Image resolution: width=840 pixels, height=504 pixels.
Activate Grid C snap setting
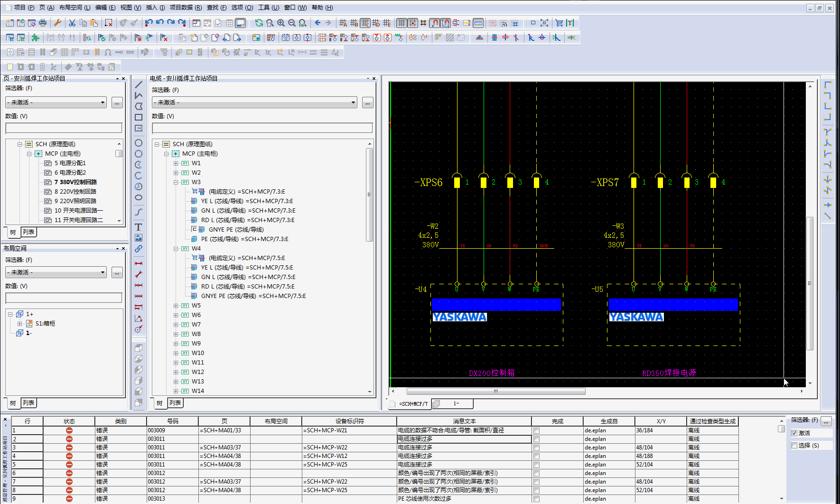[365, 23]
